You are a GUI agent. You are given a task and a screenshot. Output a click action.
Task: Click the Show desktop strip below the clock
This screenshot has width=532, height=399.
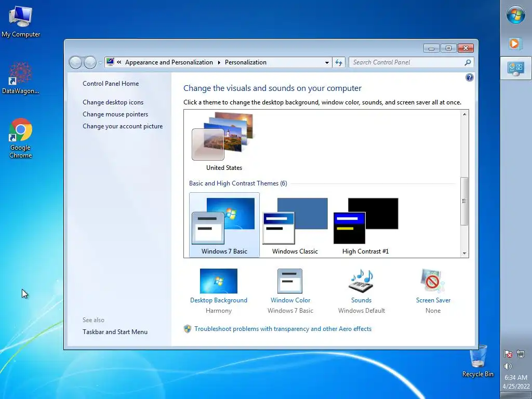tap(516, 395)
